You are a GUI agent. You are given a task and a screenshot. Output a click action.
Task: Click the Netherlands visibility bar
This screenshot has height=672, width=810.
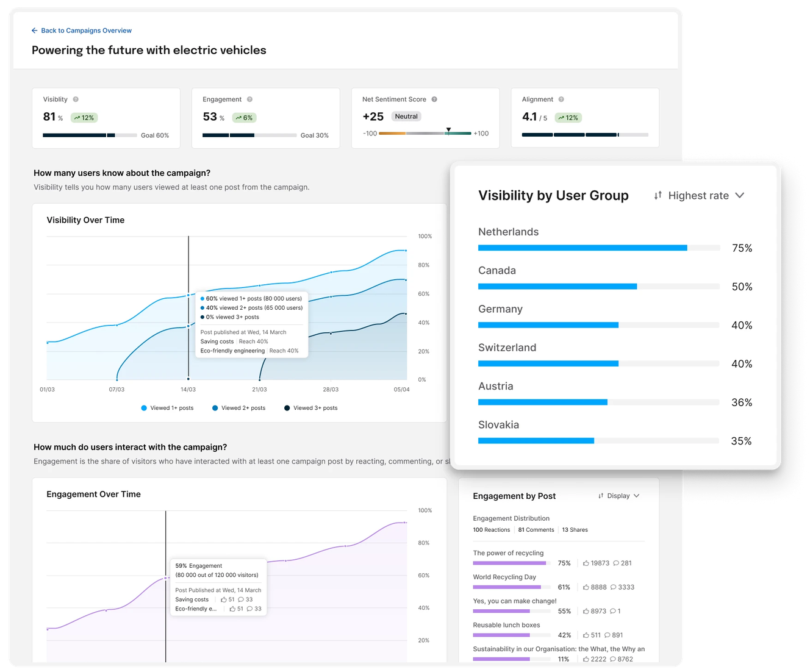(582, 248)
